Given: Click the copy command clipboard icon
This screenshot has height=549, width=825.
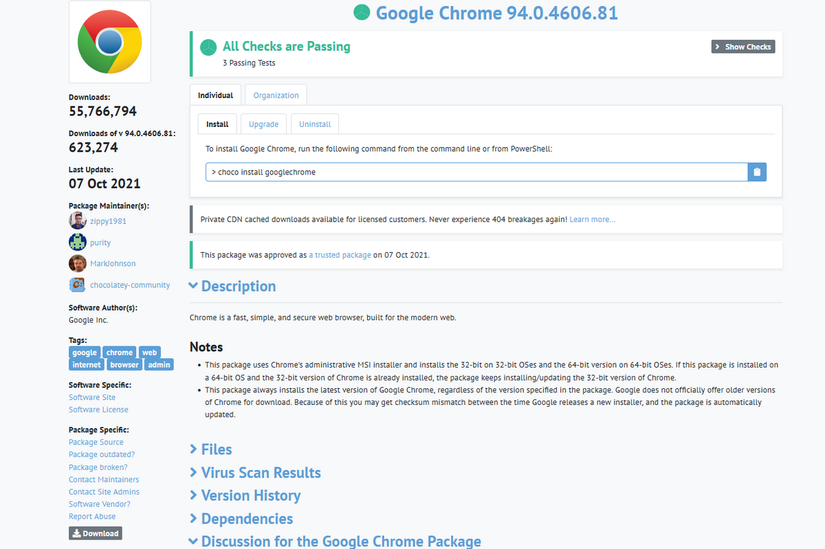Looking at the screenshot, I should (757, 172).
